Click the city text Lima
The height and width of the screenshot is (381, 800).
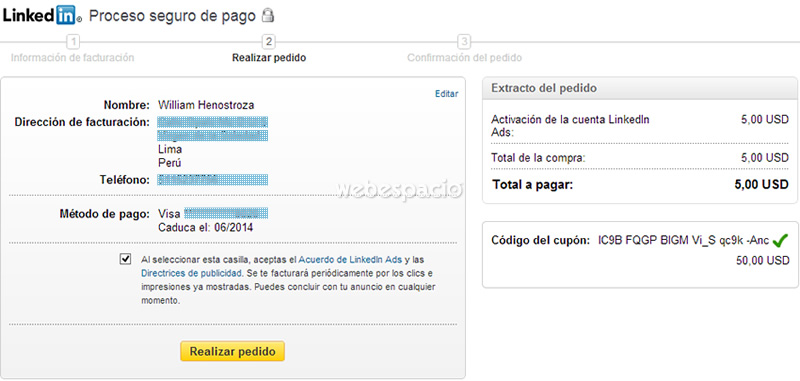170,150
